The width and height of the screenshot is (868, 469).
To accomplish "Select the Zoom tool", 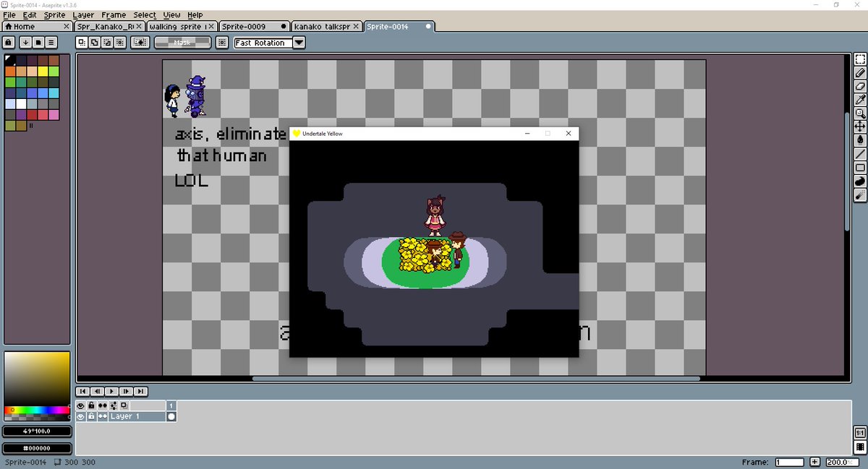I will coord(860,113).
